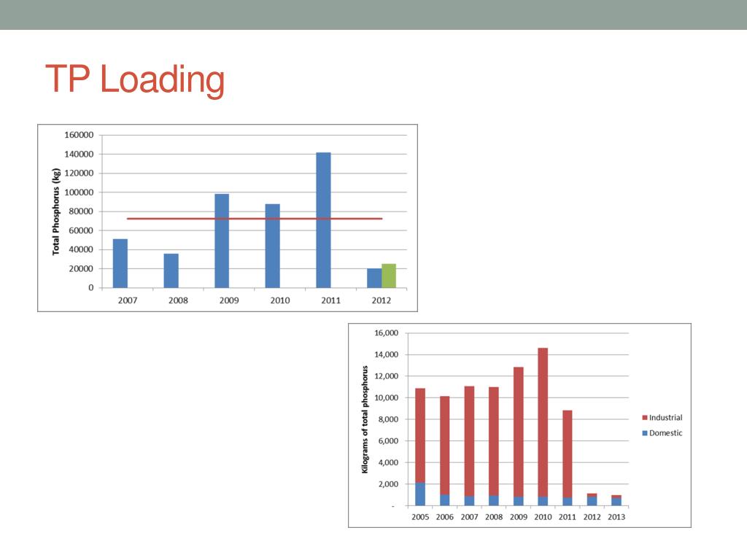Click the 2011 red industrial bar segment
This screenshot has width=747, height=560.
point(568,454)
